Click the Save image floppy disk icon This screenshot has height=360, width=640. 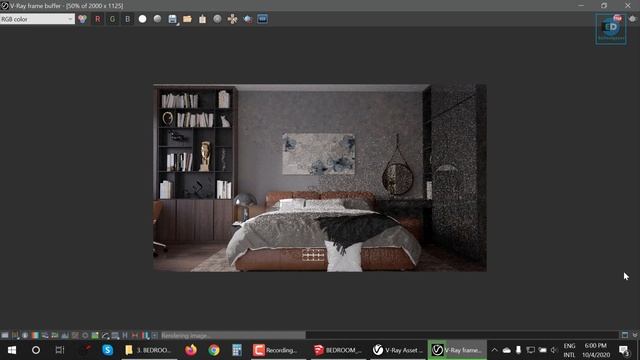pyautogui.click(x=172, y=19)
